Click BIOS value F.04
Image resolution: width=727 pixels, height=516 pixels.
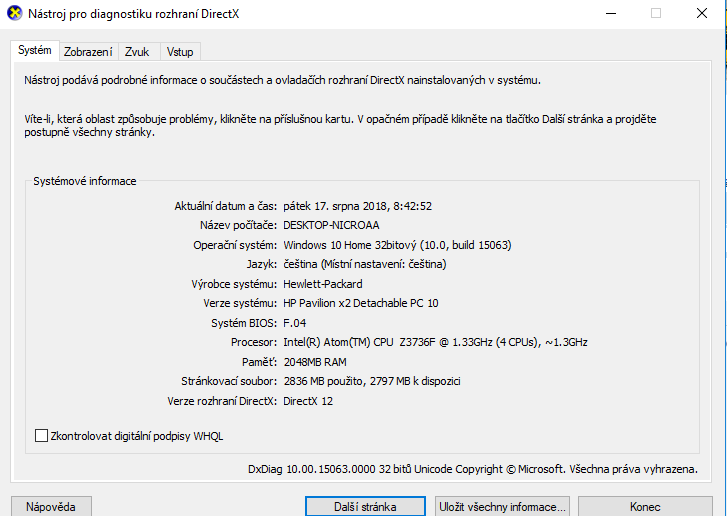pyautogui.click(x=295, y=323)
